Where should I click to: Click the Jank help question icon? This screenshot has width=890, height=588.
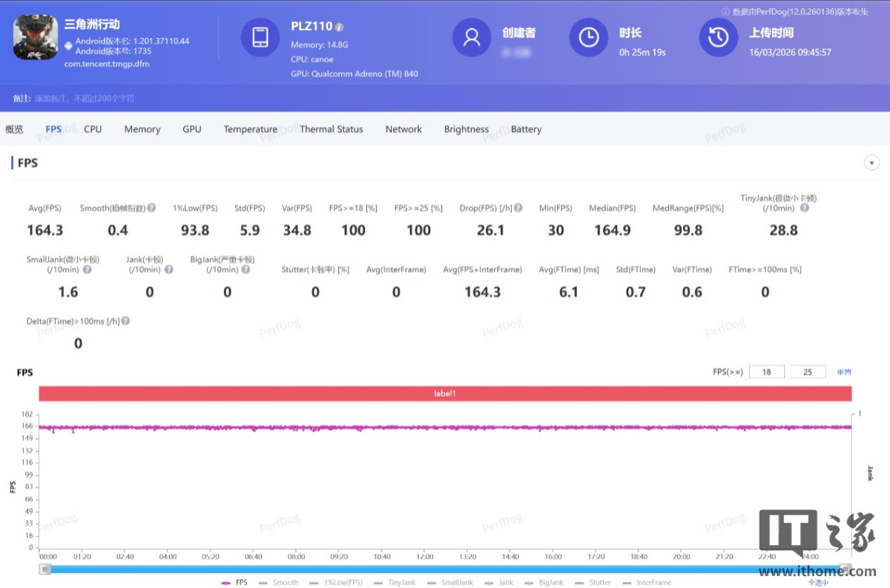pyautogui.click(x=168, y=270)
